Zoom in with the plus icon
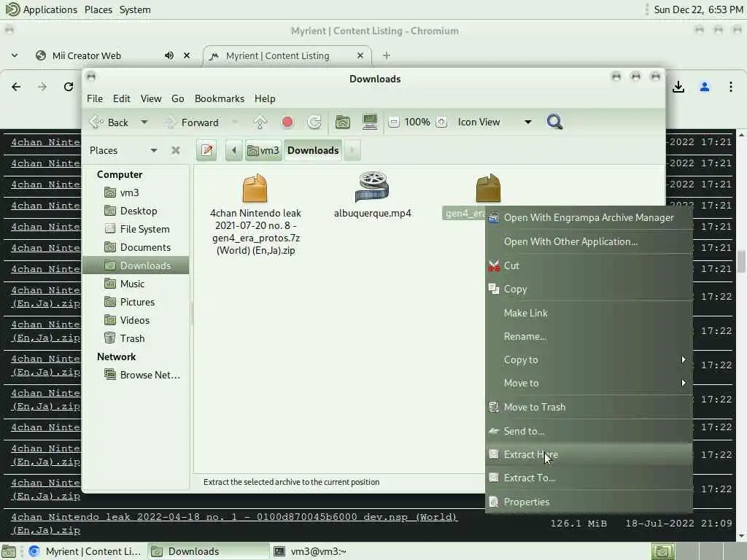Viewport: 747px width, 560px height. [441, 122]
